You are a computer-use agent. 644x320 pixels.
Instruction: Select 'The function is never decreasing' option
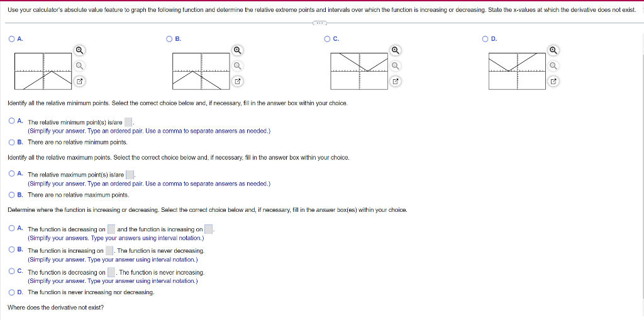12,250
